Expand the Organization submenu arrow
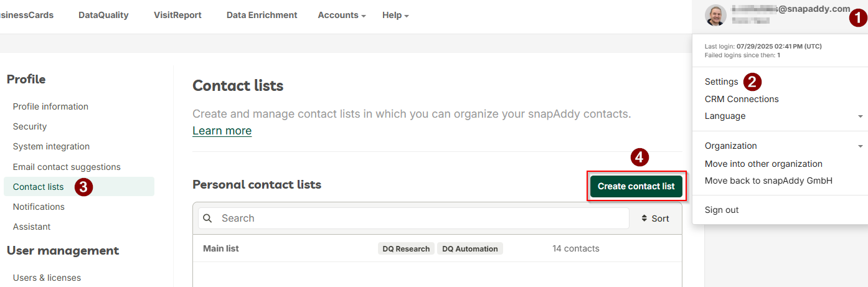The width and height of the screenshot is (868, 287). tap(861, 146)
